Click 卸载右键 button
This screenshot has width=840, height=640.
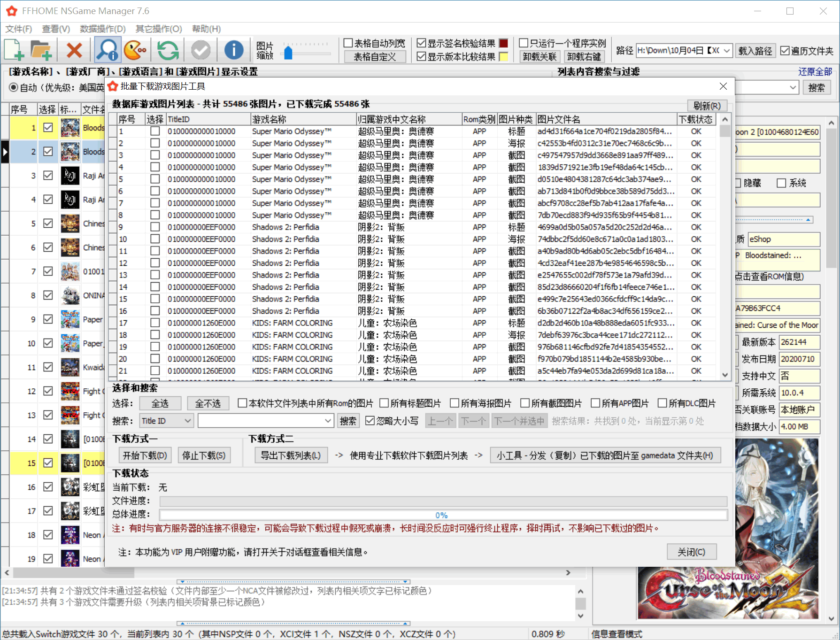click(584, 57)
